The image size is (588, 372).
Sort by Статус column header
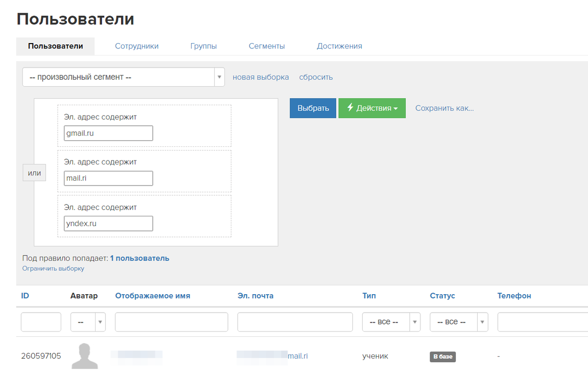pyautogui.click(x=442, y=296)
